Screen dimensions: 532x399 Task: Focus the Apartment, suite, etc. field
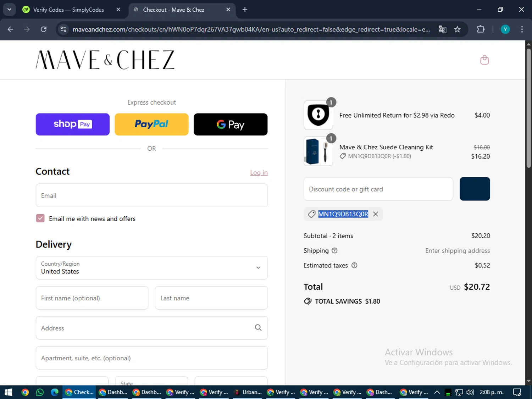click(x=152, y=358)
